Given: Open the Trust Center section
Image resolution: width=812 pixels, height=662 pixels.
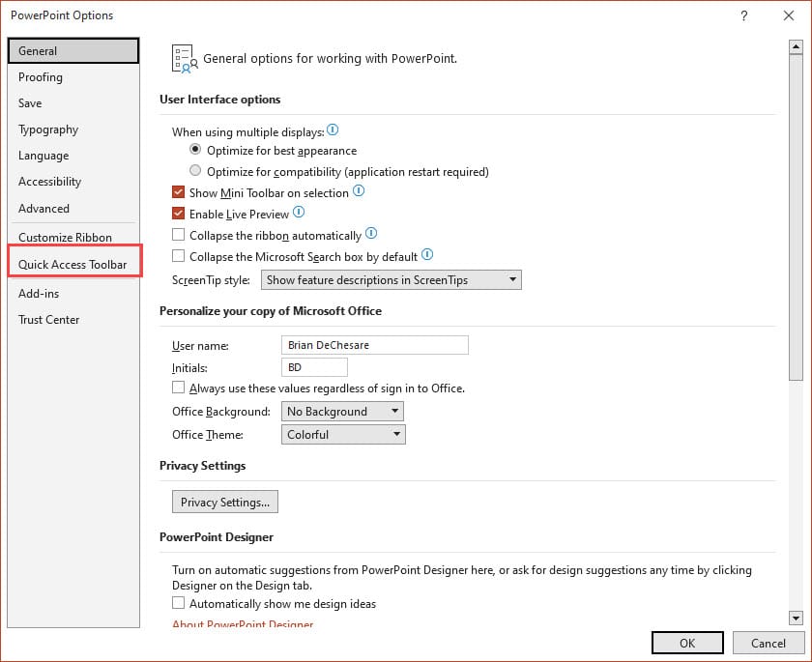Looking at the screenshot, I should coord(48,320).
